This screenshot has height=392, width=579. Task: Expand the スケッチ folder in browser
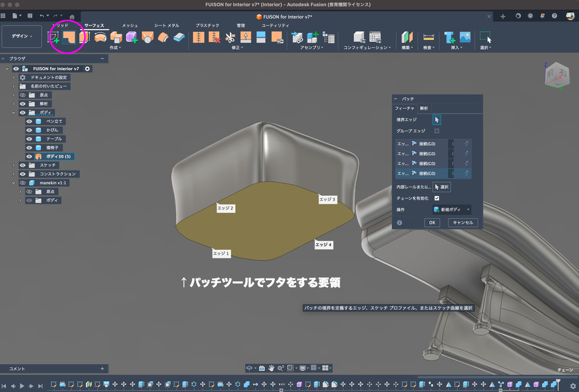[14, 165]
